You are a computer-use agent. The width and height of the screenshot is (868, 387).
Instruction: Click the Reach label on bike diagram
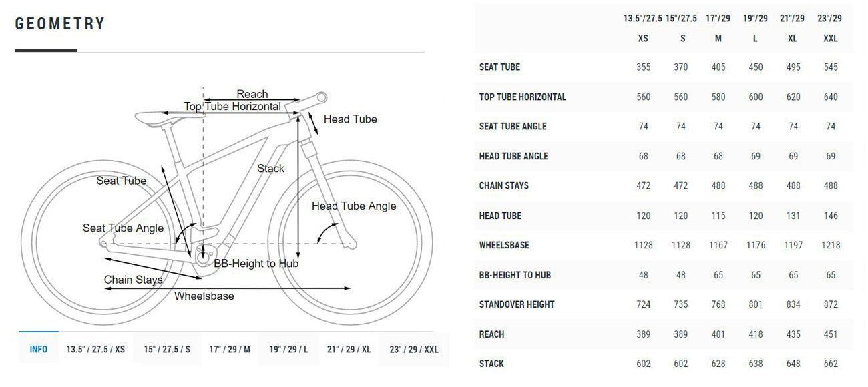pyautogui.click(x=252, y=94)
